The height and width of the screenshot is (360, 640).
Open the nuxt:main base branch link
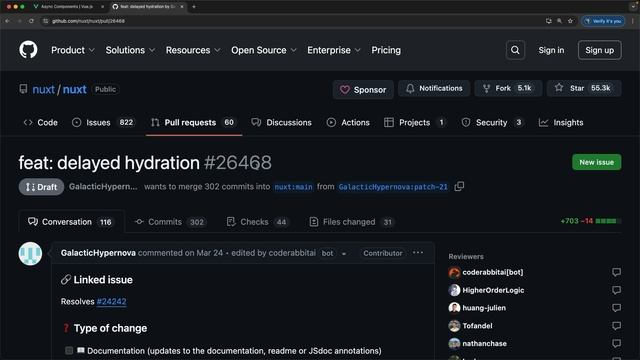(293, 187)
